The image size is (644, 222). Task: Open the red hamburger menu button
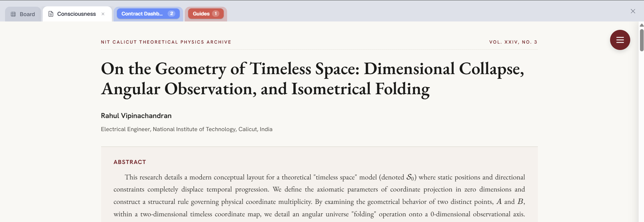pos(620,40)
